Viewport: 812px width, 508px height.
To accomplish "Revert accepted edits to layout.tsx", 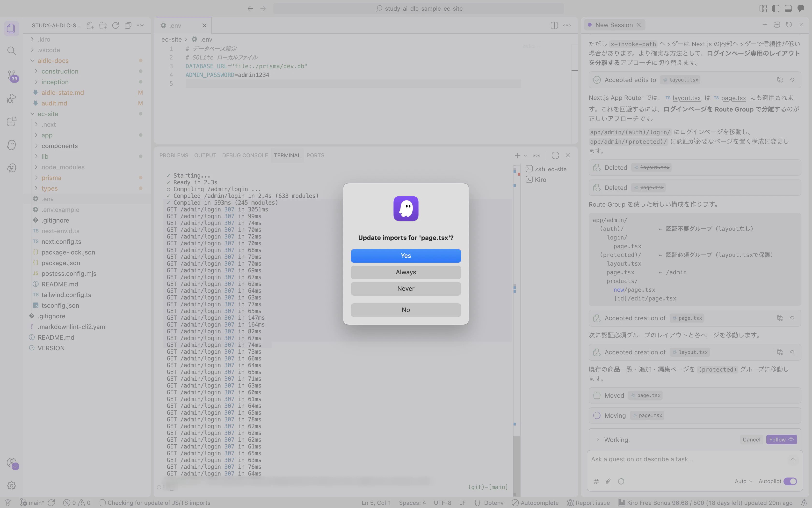I will point(792,80).
